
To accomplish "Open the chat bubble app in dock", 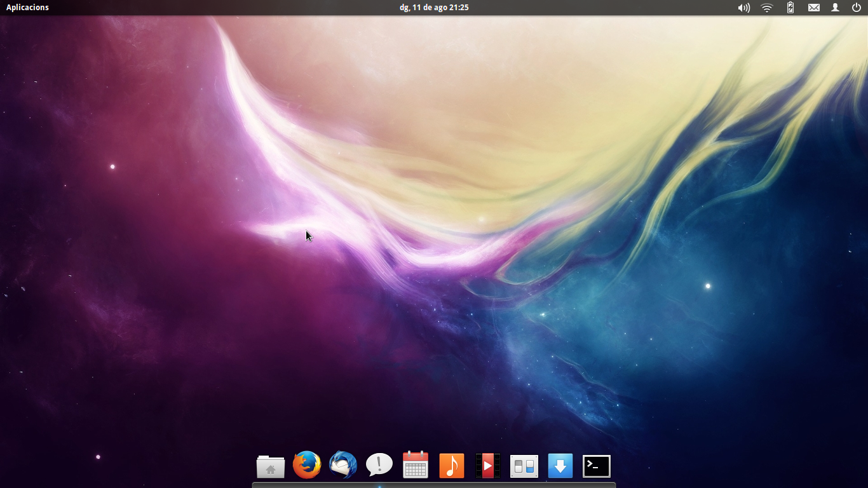I will (x=379, y=465).
